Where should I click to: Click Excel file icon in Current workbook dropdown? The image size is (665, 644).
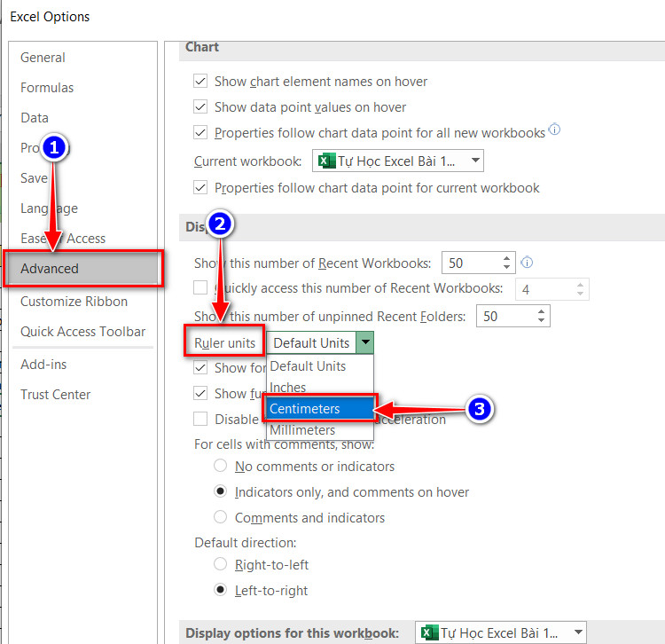(x=326, y=161)
